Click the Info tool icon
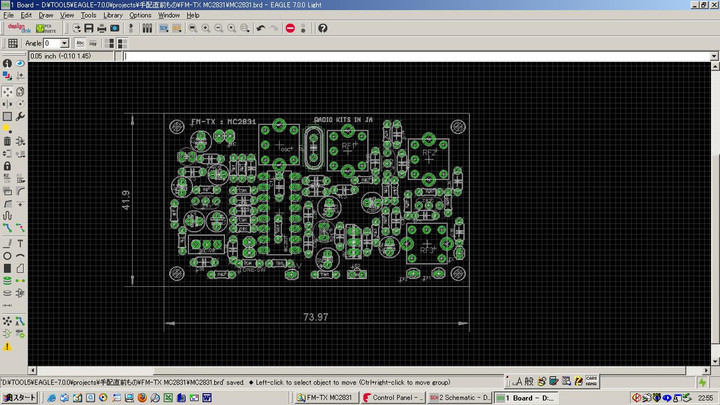 [7, 64]
